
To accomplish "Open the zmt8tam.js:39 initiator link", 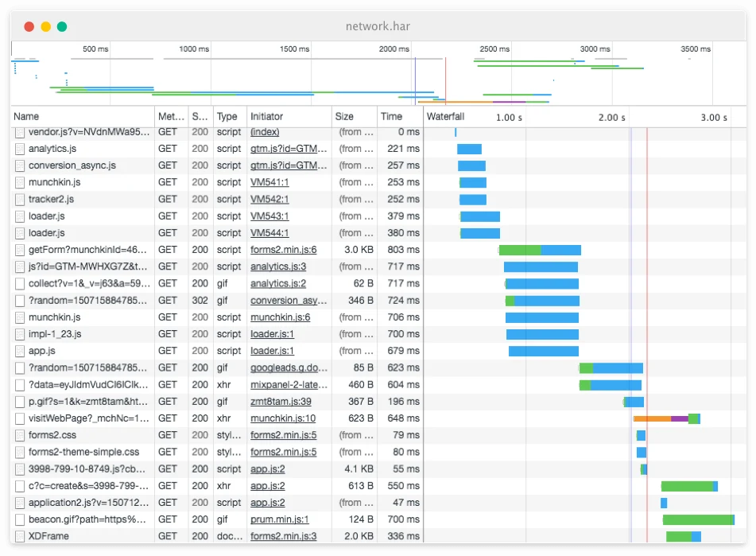I will point(281,402).
